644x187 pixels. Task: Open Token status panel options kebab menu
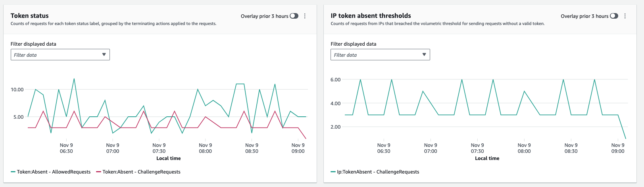tap(305, 16)
